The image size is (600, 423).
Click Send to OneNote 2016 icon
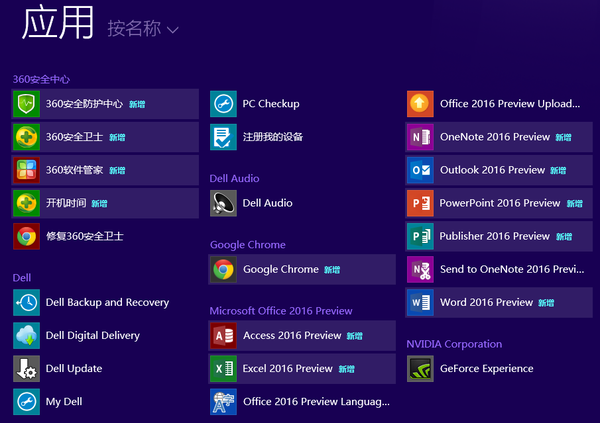click(x=420, y=269)
